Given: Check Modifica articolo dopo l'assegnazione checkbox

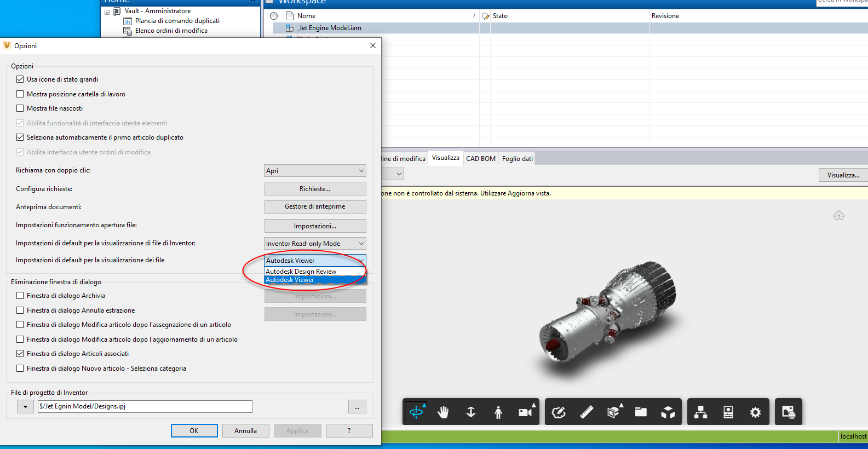Looking at the screenshot, I should tap(20, 325).
